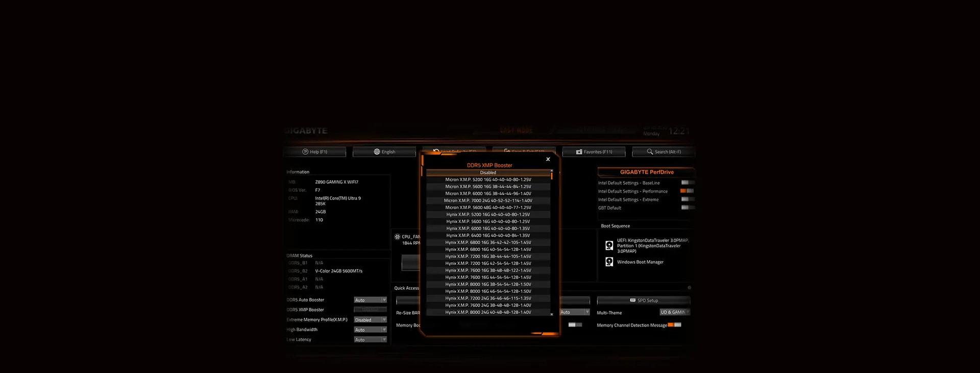
Task: Select Hynix X.M.P. 6800 16G 36-42-42-105 profile
Action: [x=488, y=243]
